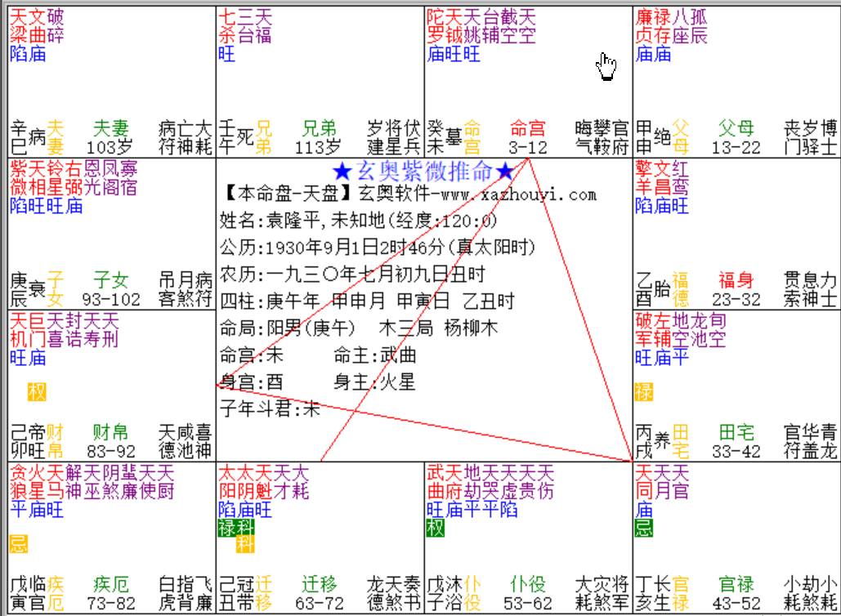Select the green 田宅 palace label
This screenshot has height=616, width=841.
tap(736, 432)
